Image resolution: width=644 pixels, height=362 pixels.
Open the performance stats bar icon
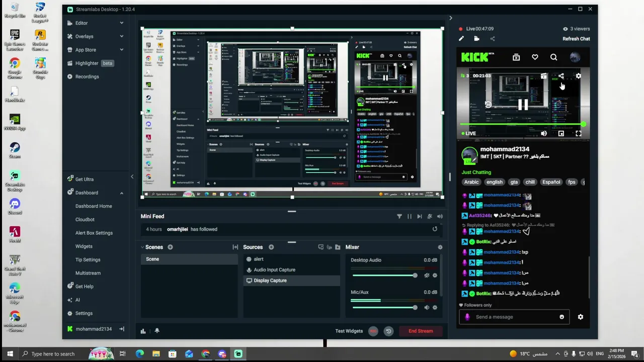point(143,331)
